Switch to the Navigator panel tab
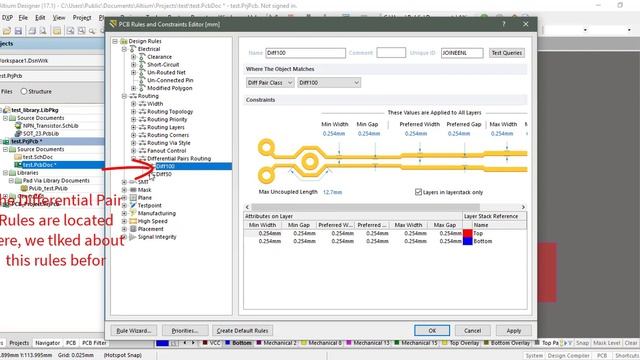 click(47, 343)
